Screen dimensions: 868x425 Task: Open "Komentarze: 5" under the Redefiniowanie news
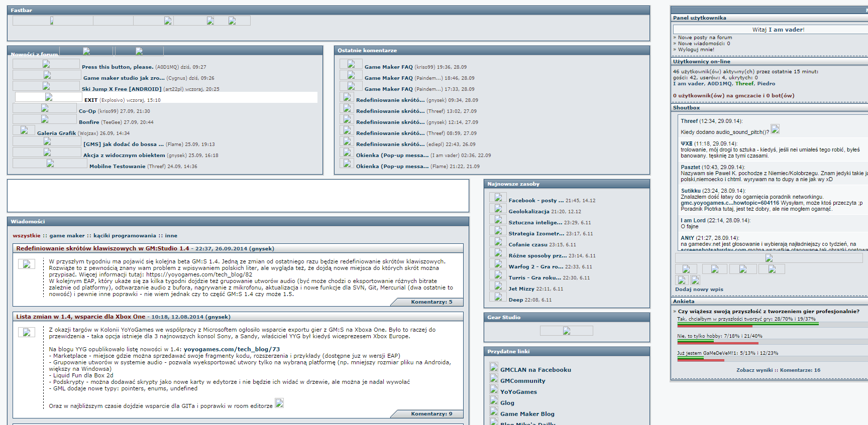coord(431,302)
